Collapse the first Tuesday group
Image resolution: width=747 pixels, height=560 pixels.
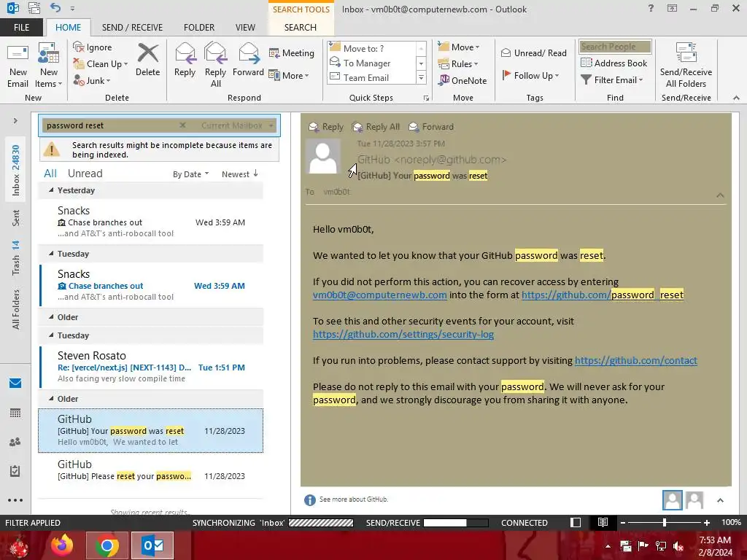pos(51,253)
